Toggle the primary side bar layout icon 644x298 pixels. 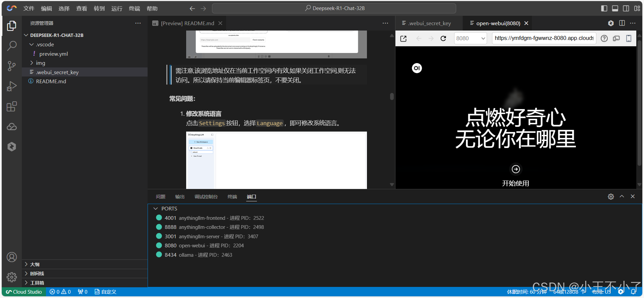(x=604, y=8)
